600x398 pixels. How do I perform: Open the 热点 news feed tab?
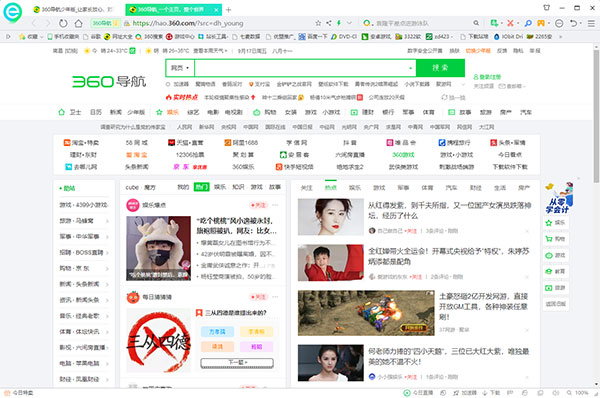[331, 188]
